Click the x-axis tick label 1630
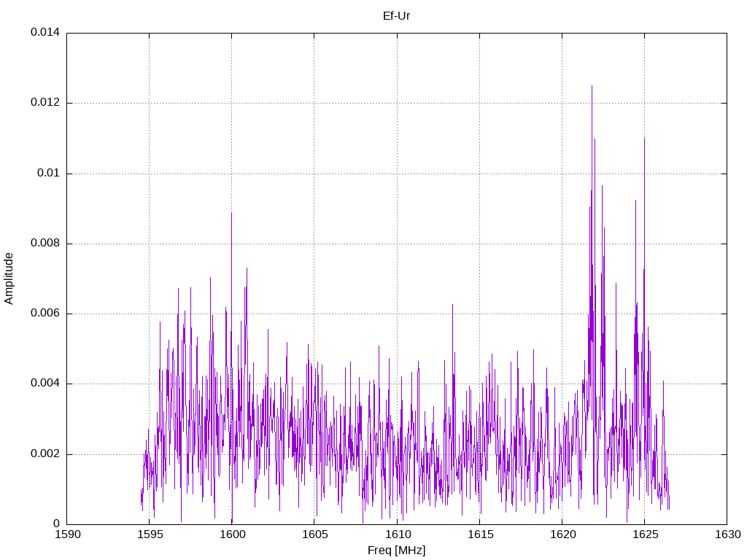747x560 pixels. pos(728,534)
